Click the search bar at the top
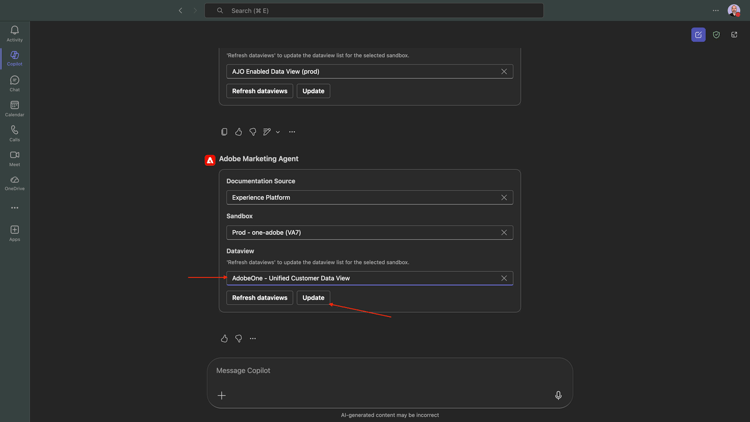This screenshot has height=422, width=750. click(374, 11)
